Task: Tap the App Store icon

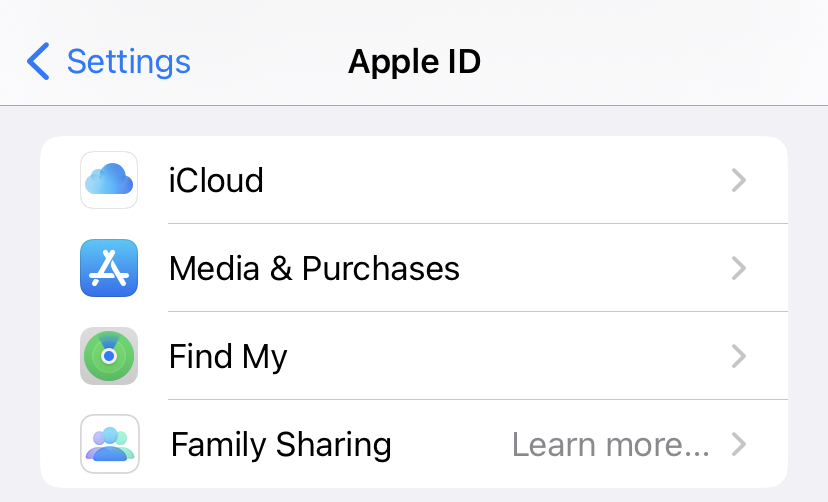Action: pos(109,268)
